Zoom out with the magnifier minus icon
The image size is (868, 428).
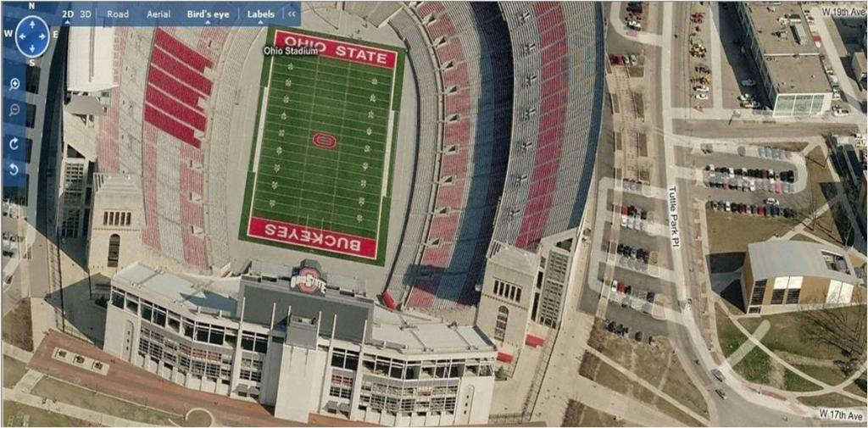tap(15, 112)
